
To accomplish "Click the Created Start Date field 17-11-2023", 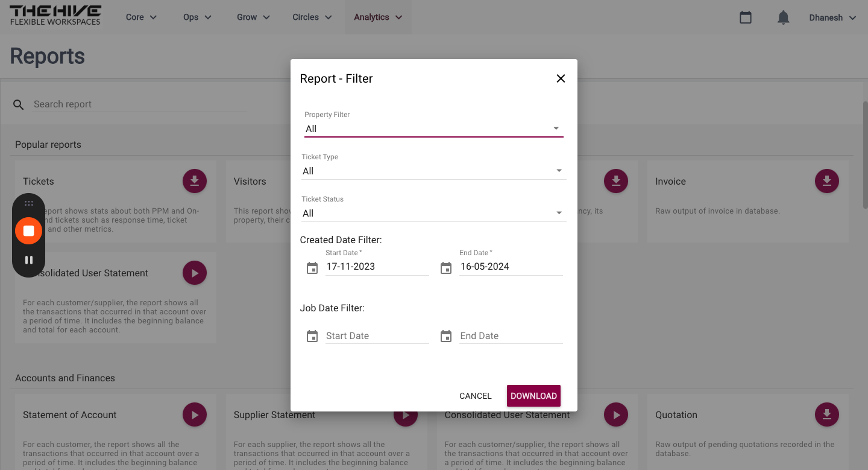I will click(x=377, y=267).
